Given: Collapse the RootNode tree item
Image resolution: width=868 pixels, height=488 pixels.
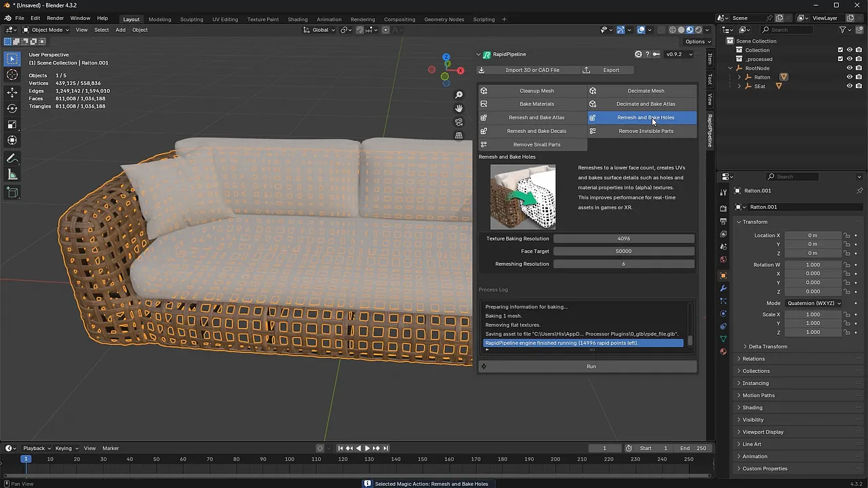Looking at the screenshot, I should click(731, 68).
